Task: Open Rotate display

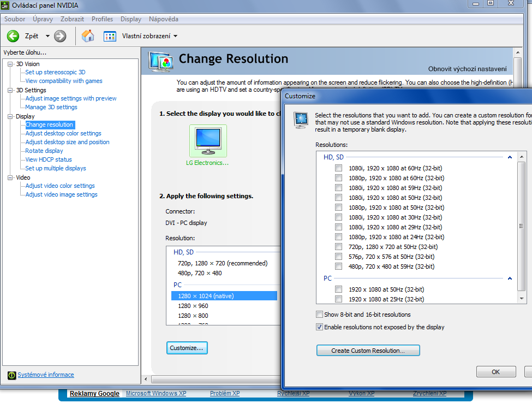Action: 44,151
